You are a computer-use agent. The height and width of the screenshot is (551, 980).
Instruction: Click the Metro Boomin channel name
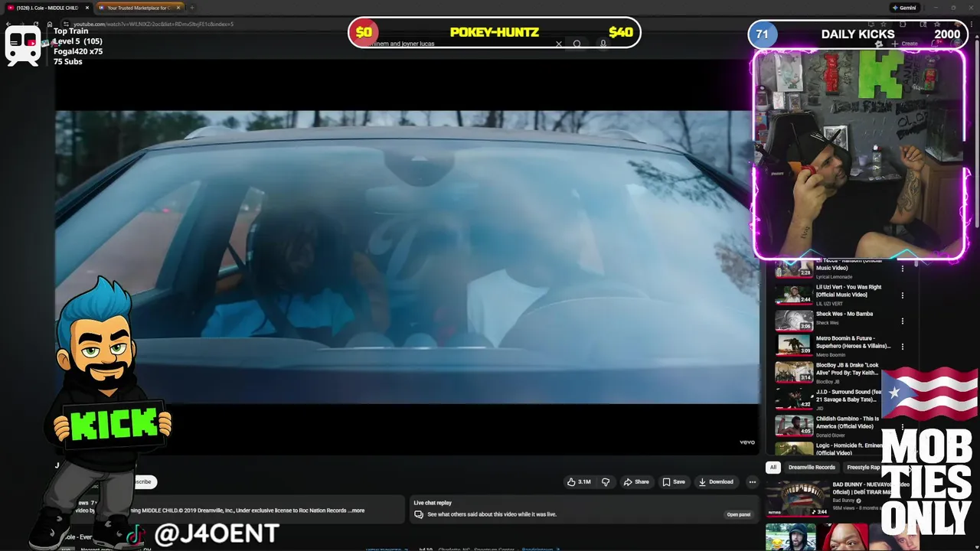pos(831,355)
